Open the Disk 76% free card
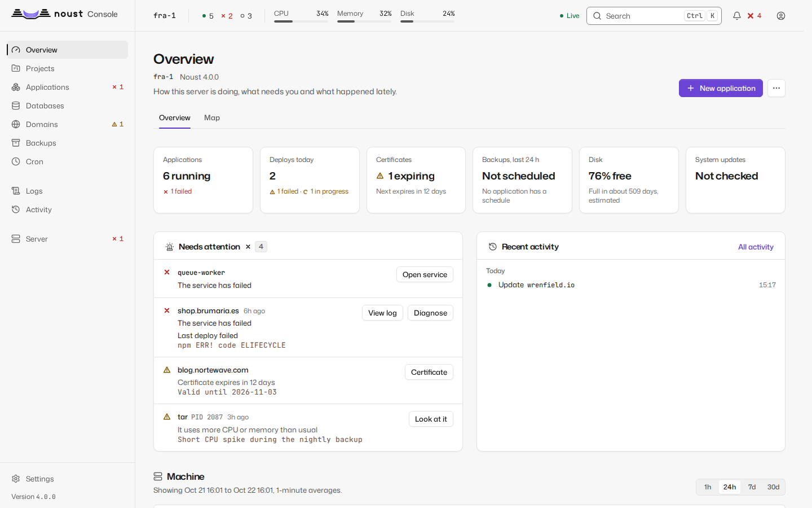The height and width of the screenshot is (508, 812). click(629, 180)
